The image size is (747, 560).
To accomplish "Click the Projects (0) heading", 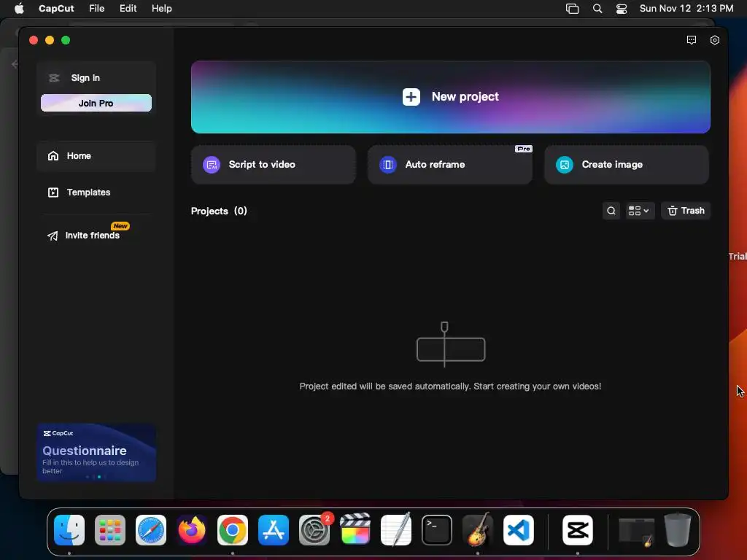I will click(x=219, y=211).
